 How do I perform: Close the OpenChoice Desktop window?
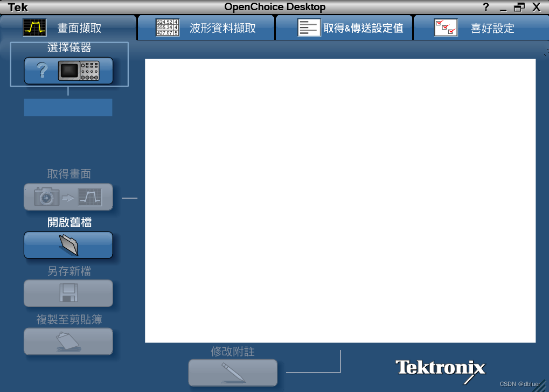[536, 8]
